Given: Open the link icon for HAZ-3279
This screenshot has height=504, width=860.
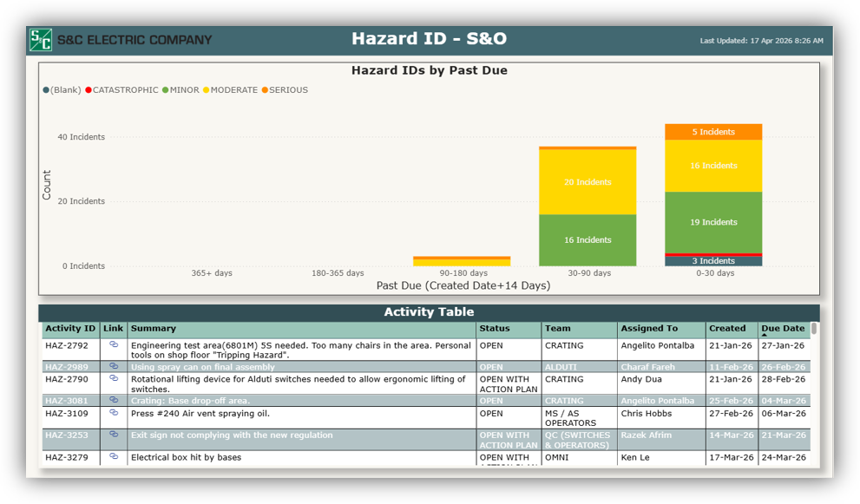Looking at the screenshot, I should [x=114, y=455].
